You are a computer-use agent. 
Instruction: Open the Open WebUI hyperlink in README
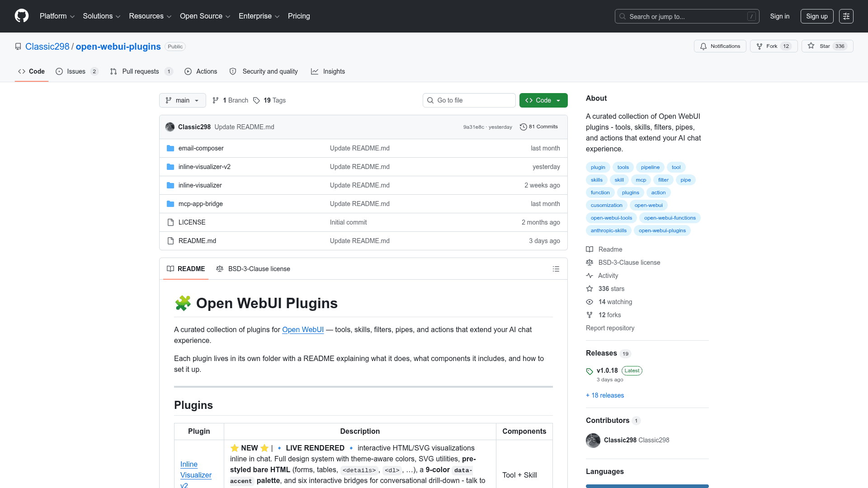(x=303, y=330)
